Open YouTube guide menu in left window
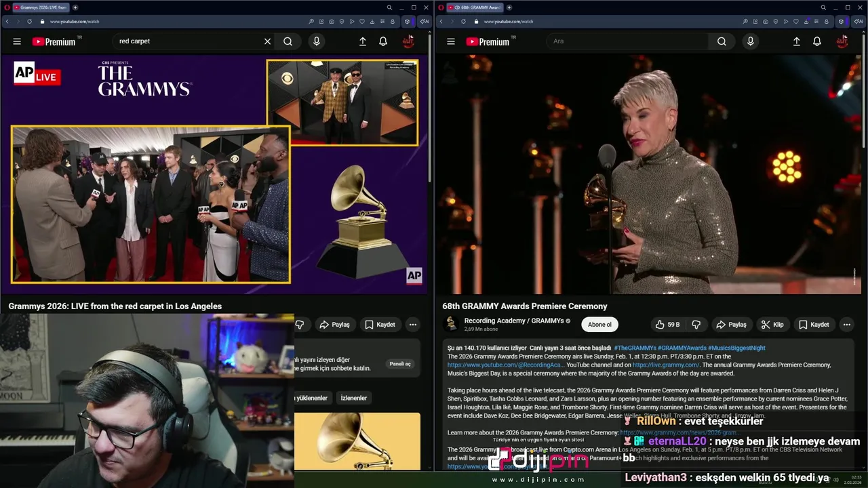This screenshot has width=868, height=488. tap(17, 41)
